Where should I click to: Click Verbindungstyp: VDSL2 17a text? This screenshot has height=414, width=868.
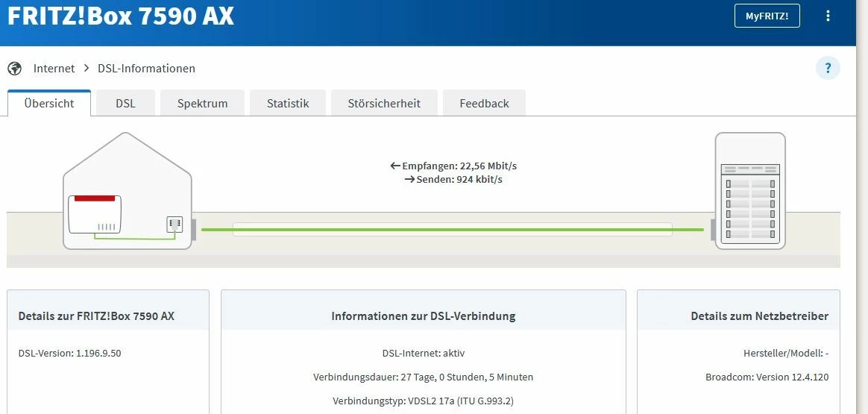(x=424, y=401)
